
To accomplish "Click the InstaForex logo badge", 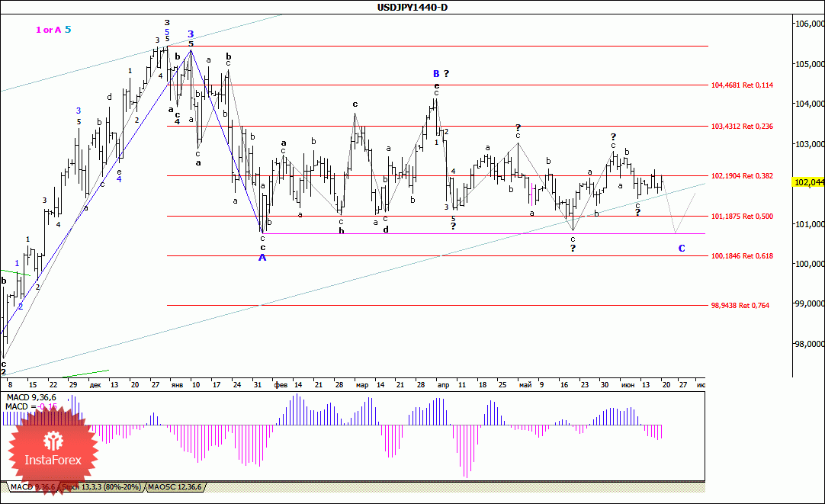I will pos(52,450).
